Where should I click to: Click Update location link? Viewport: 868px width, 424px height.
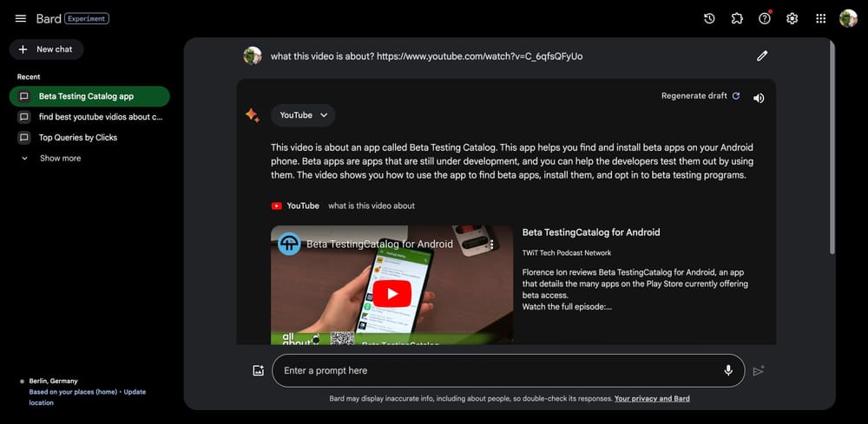(x=135, y=392)
